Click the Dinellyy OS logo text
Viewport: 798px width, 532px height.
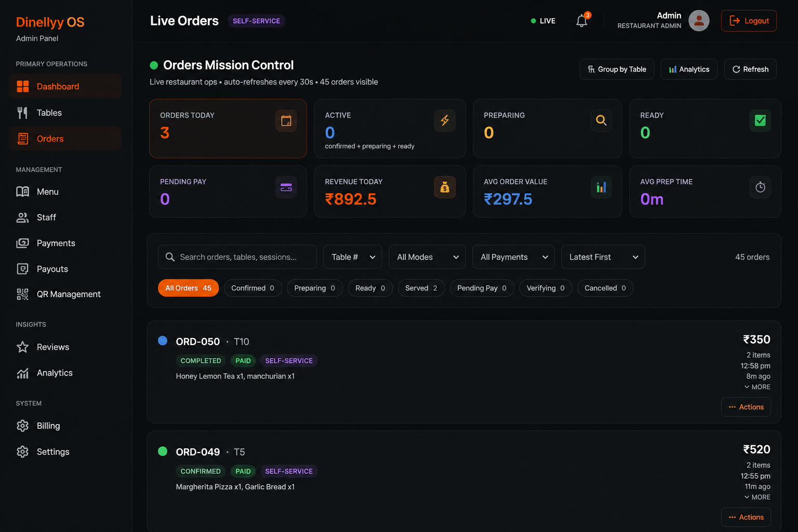coord(50,22)
